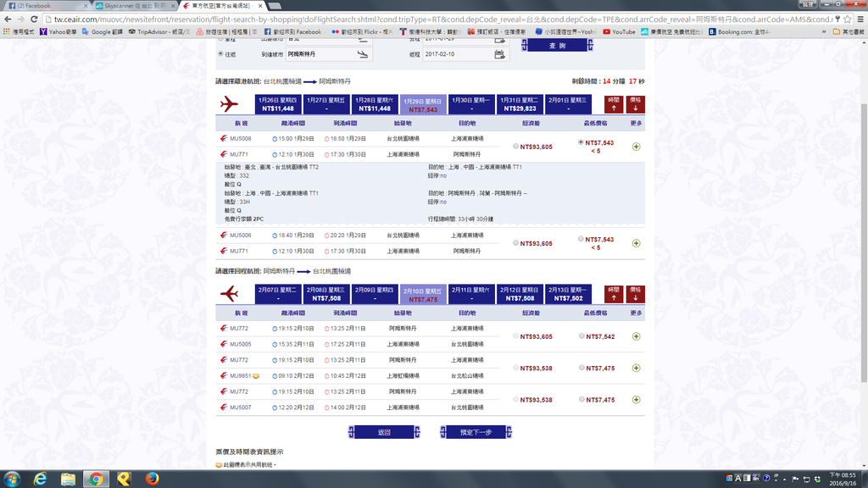Select the NT$7,475 fare for the MU9851 return flight
The width and height of the screenshot is (868, 488).
coord(581,368)
